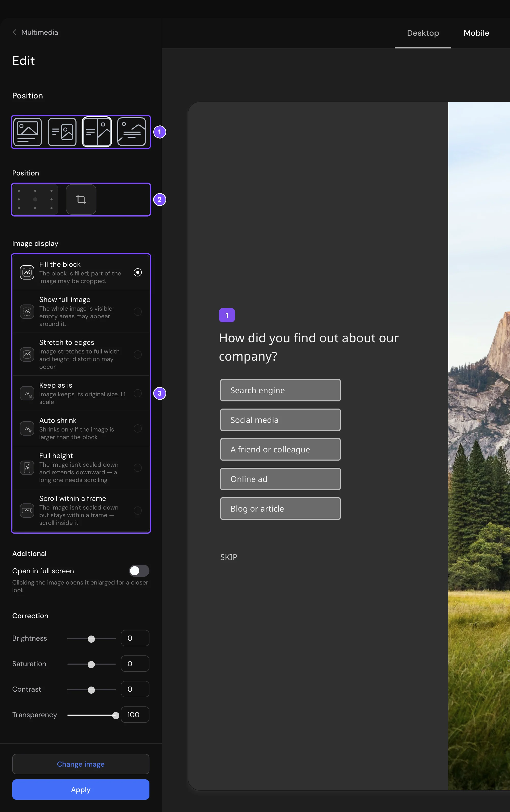This screenshot has height=812, width=510.
Task: Click the Auto shrink icon
Action: point(27,428)
